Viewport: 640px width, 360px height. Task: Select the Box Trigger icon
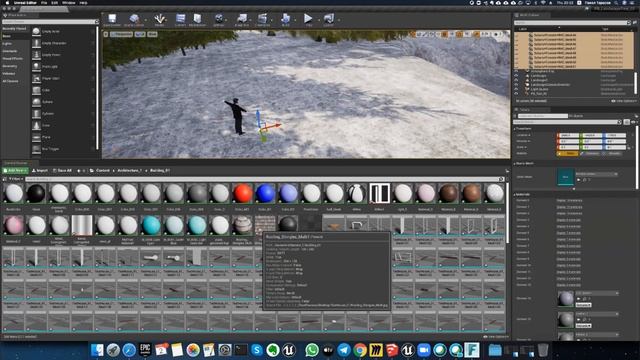pos(36,149)
